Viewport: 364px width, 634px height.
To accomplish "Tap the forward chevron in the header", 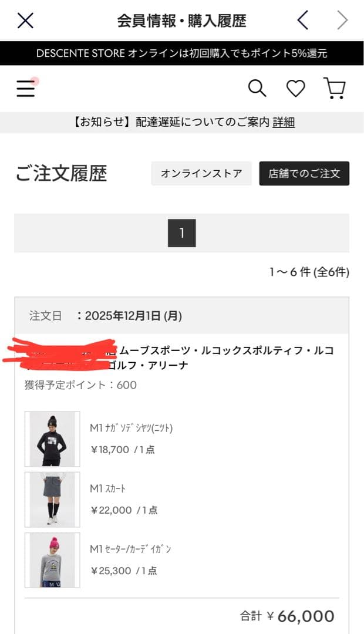I will (342, 19).
